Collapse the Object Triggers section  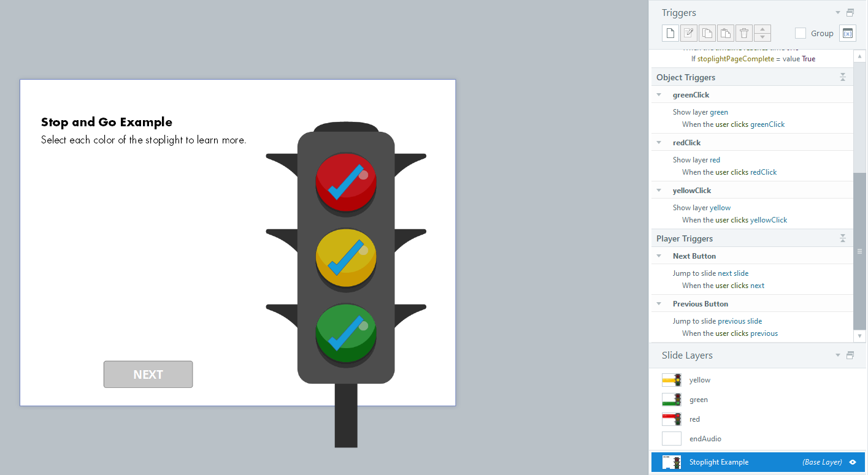843,77
